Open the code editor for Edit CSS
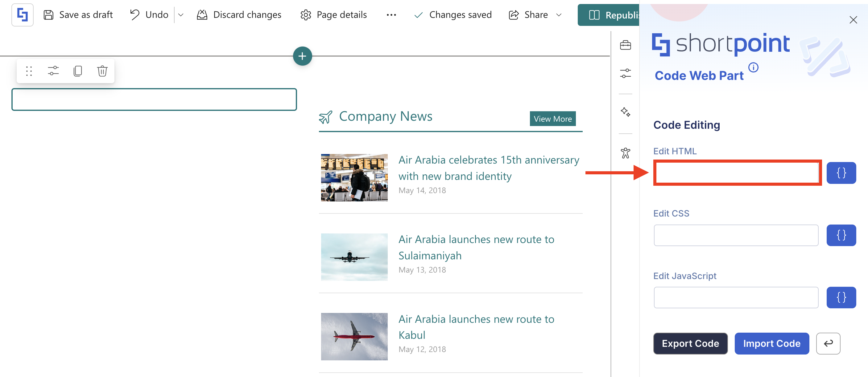This screenshot has height=377, width=868. pos(841,235)
